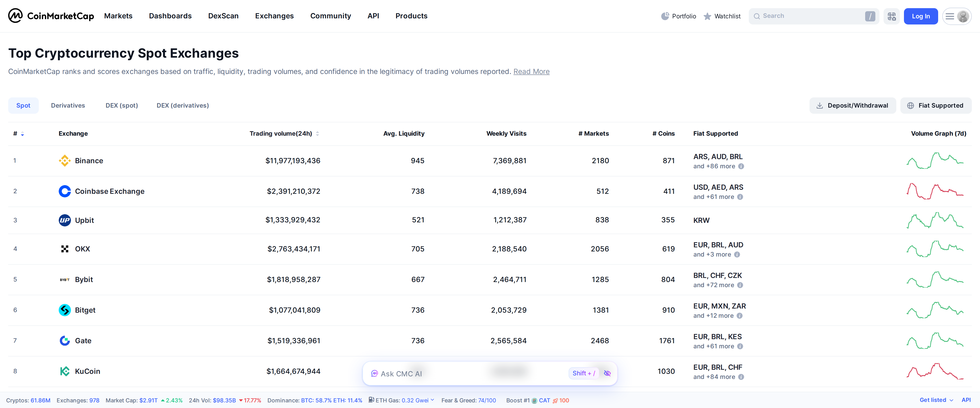Open Coinbase Exchange 7d volume graph
This screenshot has height=408, width=980.
935,191
